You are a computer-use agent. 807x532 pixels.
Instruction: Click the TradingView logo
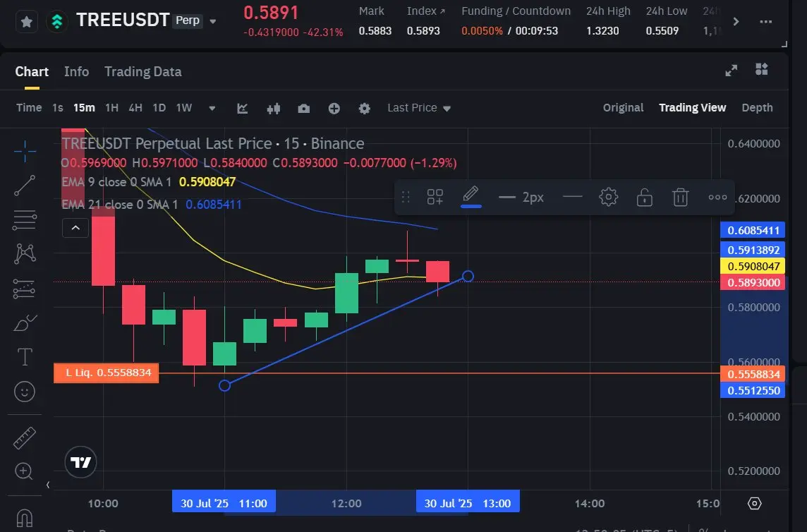click(x=81, y=462)
